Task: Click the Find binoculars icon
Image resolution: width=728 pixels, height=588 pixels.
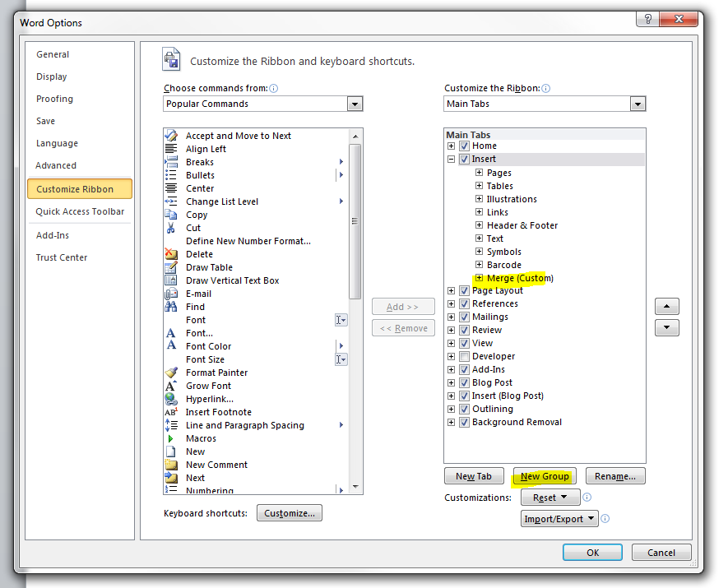Action: pos(171,307)
